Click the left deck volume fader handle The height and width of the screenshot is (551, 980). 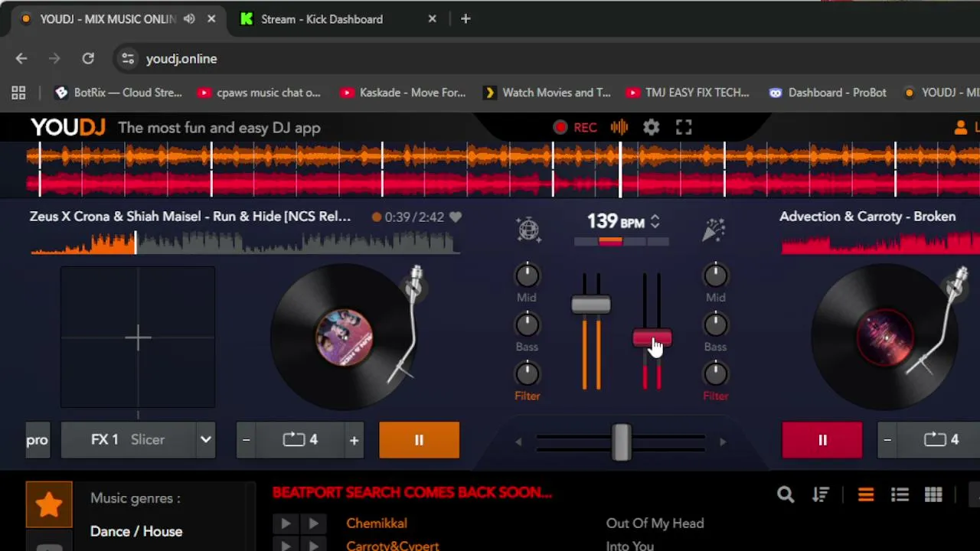(591, 305)
